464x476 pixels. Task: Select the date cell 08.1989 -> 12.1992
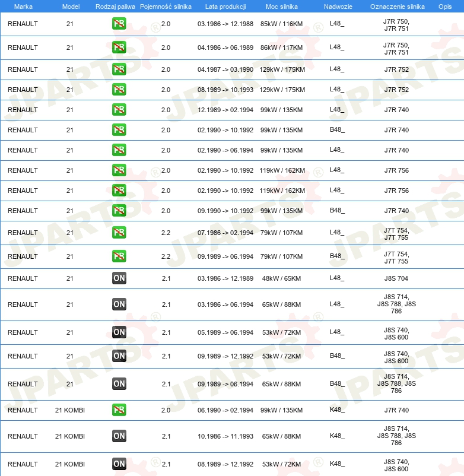pos(225,464)
